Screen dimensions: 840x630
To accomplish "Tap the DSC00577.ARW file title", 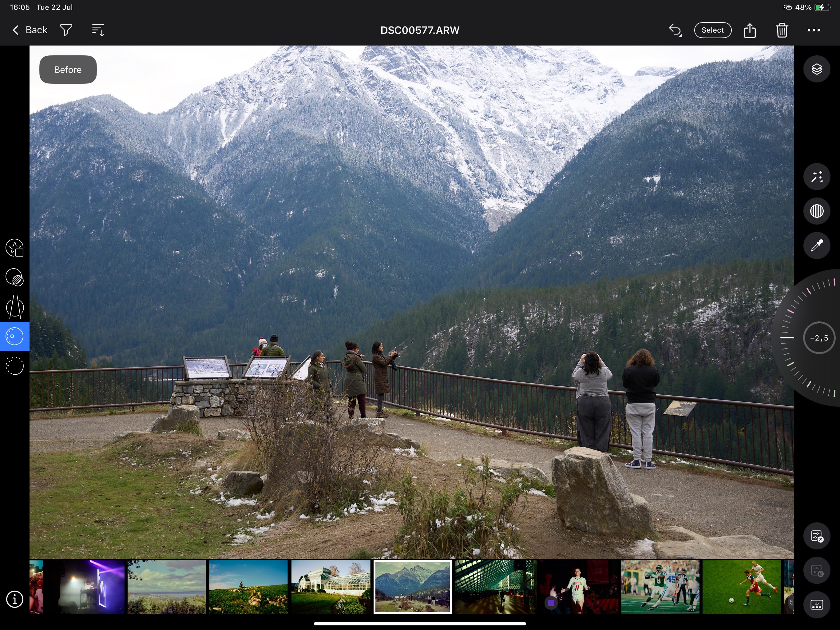I will (x=420, y=30).
